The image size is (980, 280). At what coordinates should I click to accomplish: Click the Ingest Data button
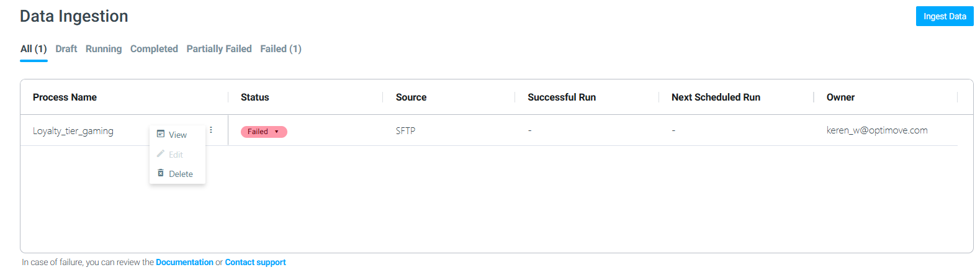click(x=945, y=16)
